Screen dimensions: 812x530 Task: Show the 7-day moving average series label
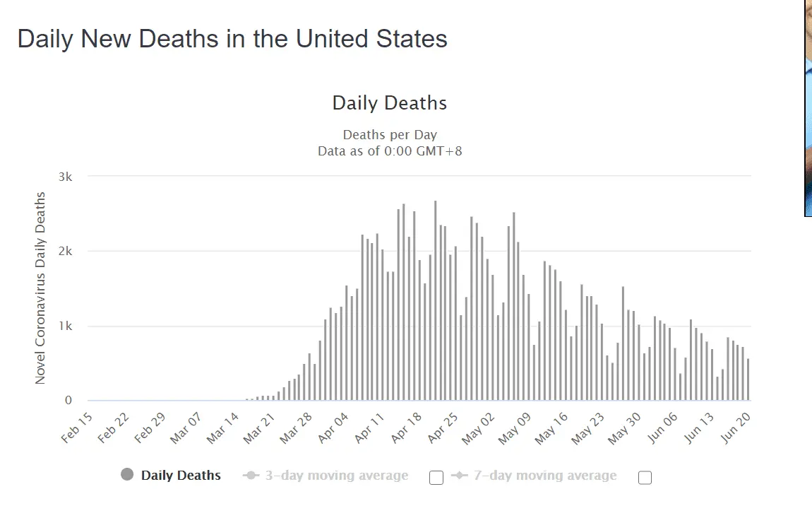click(x=545, y=476)
